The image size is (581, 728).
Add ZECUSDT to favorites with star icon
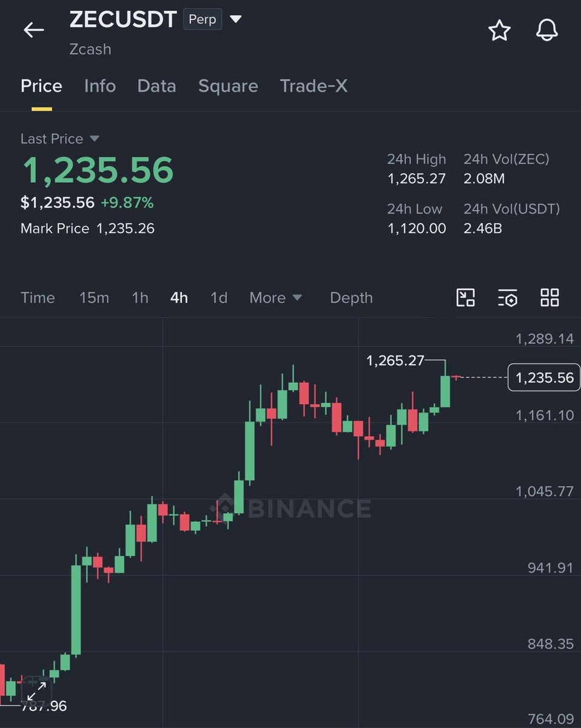pos(499,30)
